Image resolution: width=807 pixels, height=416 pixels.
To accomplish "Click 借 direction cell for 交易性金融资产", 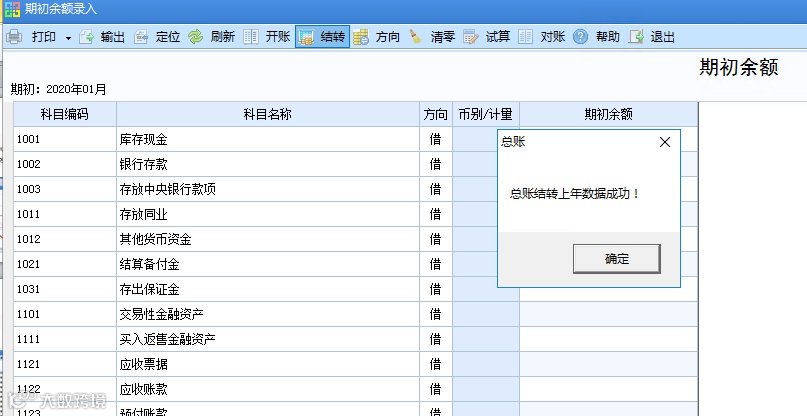I will pyautogui.click(x=435, y=314).
